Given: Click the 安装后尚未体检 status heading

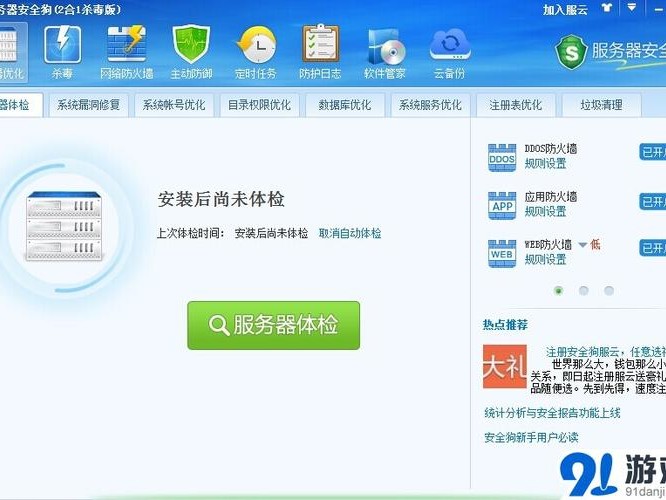Looking at the screenshot, I should 221,199.
